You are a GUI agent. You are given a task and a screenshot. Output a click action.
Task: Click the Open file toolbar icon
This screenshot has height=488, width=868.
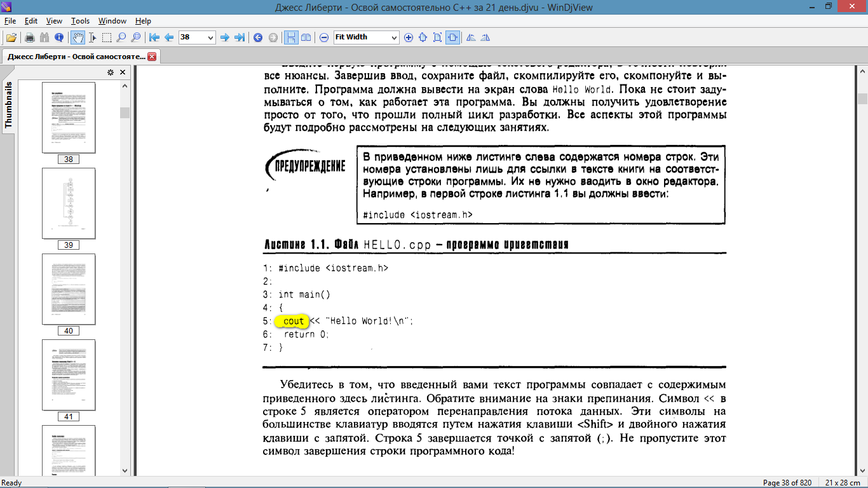(11, 37)
